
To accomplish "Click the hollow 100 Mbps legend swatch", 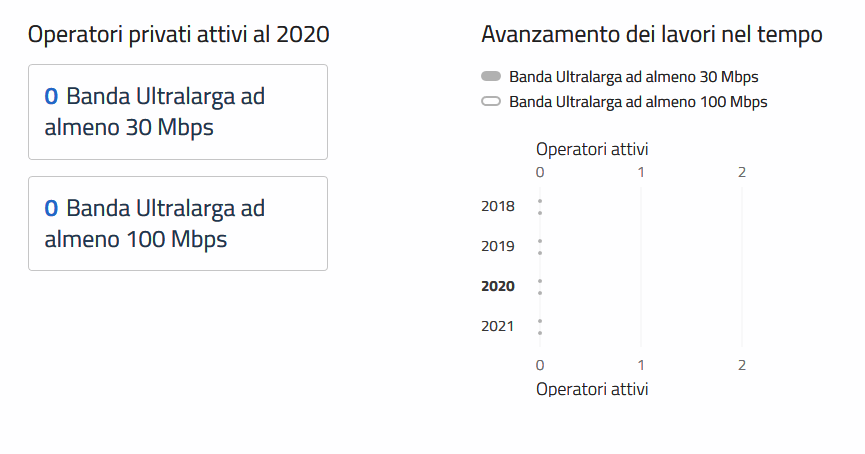I will point(490,102).
